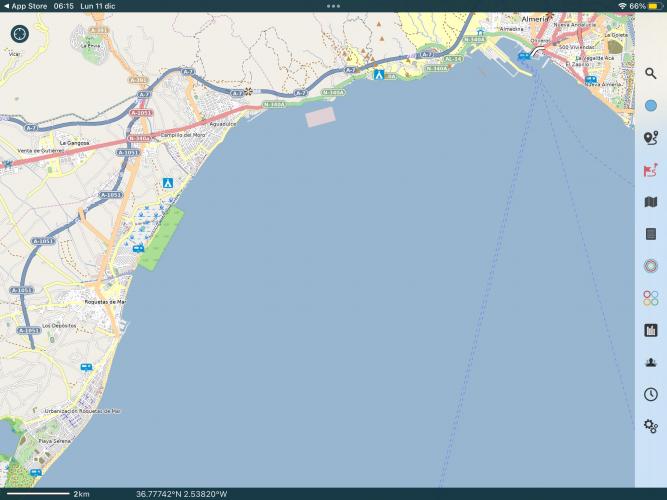The height and width of the screenshot is (500, 667).
Task: Tap the three-dot multitasking menu at top
Action: click(333, 6)
